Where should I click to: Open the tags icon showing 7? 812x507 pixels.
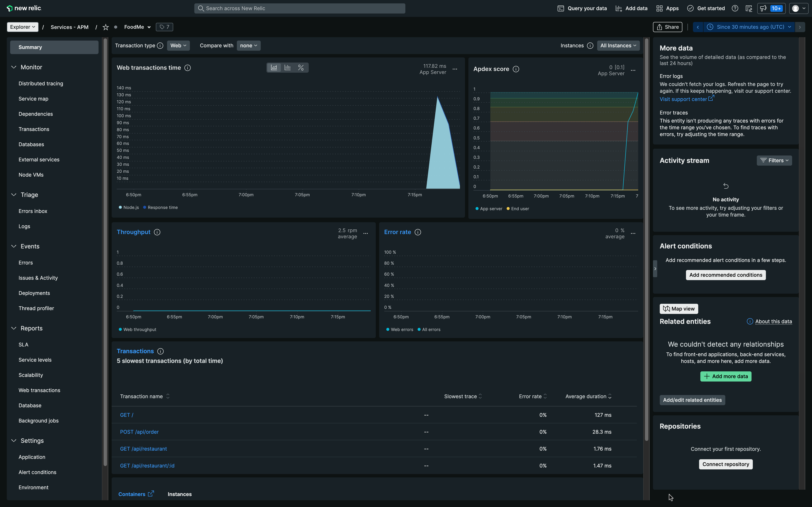(165, 27)
